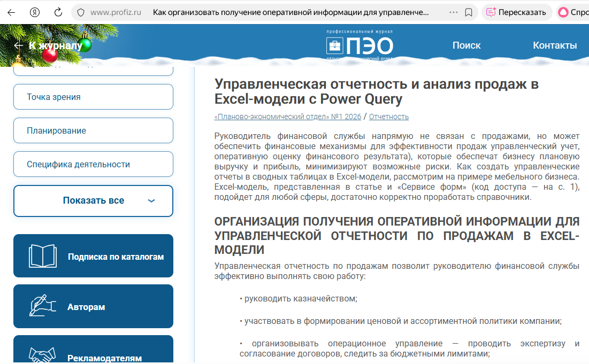Click the writing hand authors icon
Screen dimensions: 589x364
coord(42,305)
